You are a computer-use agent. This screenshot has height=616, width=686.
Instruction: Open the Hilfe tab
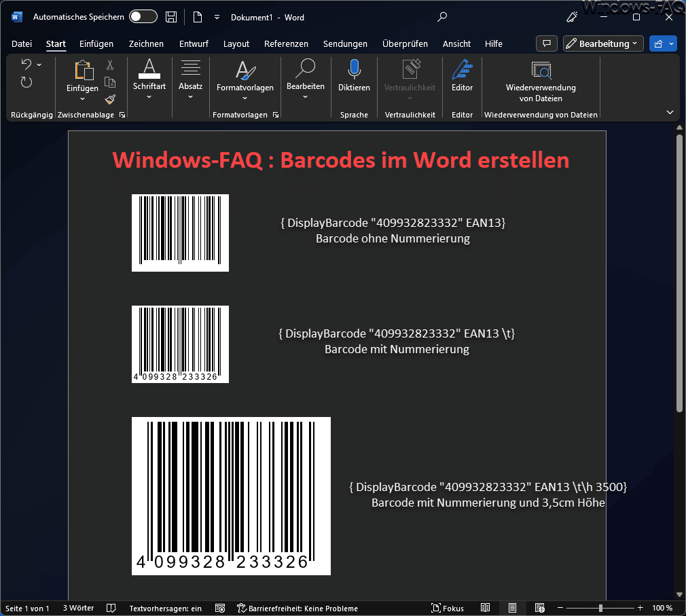[x=494, y=43]
